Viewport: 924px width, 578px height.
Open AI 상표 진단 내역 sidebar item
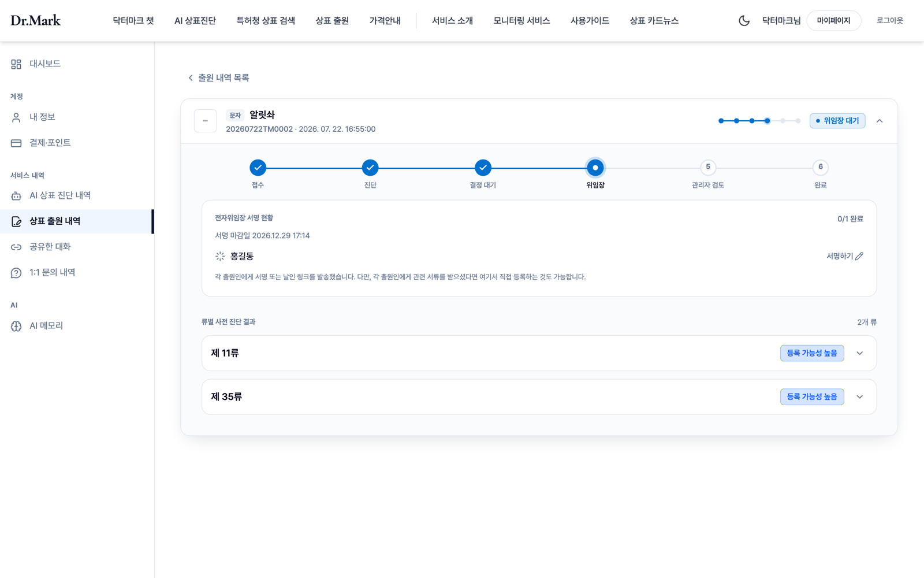coord(60,195)
